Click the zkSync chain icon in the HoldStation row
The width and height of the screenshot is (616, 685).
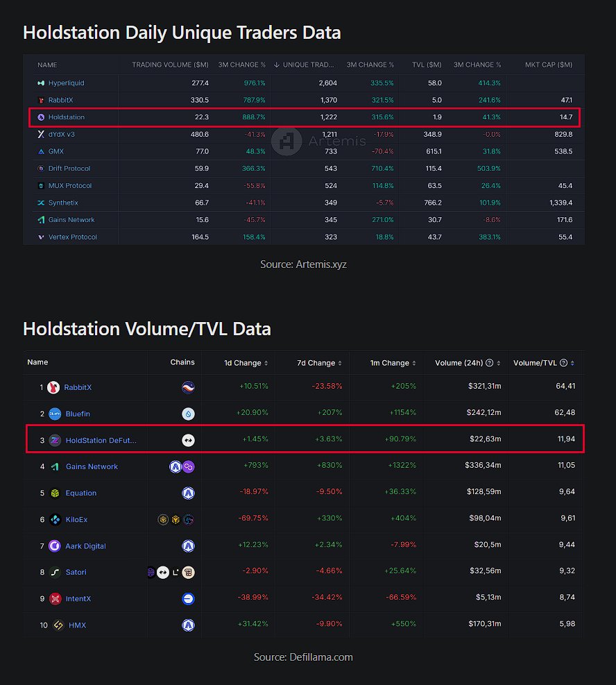(188, 440)
